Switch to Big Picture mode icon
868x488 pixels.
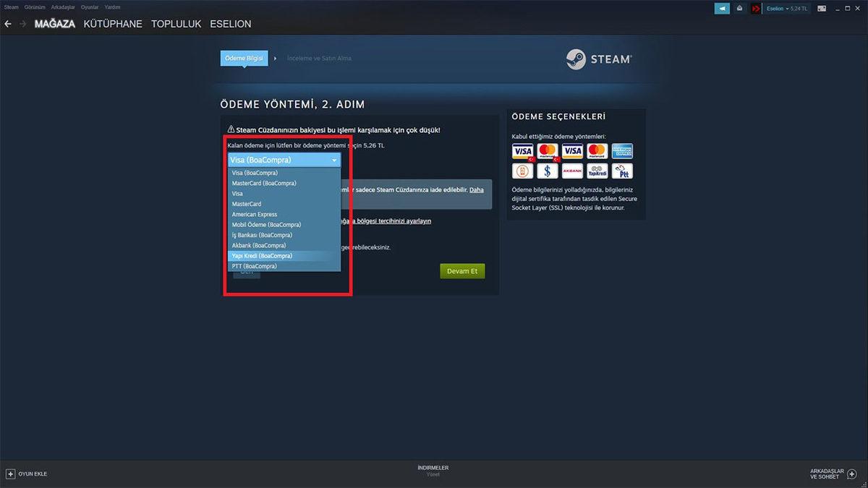(x=821, y=9)
